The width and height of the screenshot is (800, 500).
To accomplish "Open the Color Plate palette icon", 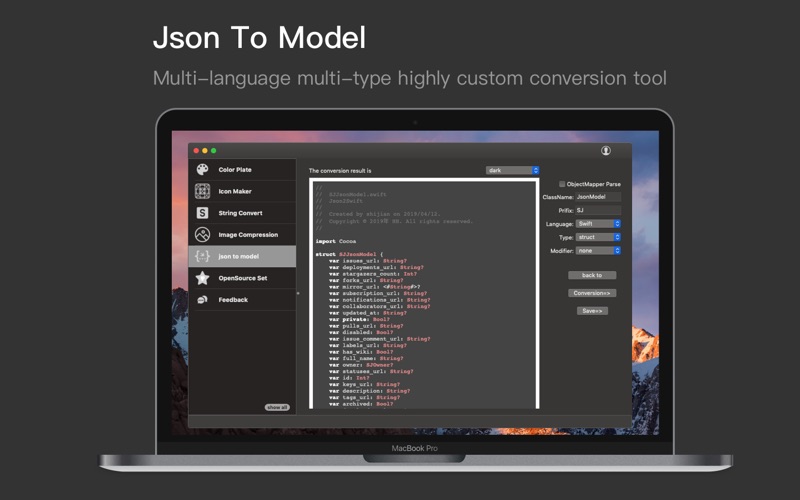I will tap(203, 169).
